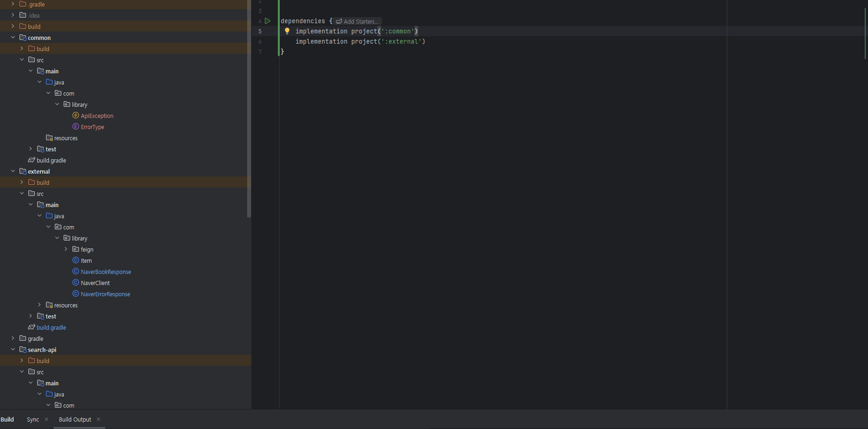Collapse the common module
This screenshot has height=429, width=868.
coord(13,37)
